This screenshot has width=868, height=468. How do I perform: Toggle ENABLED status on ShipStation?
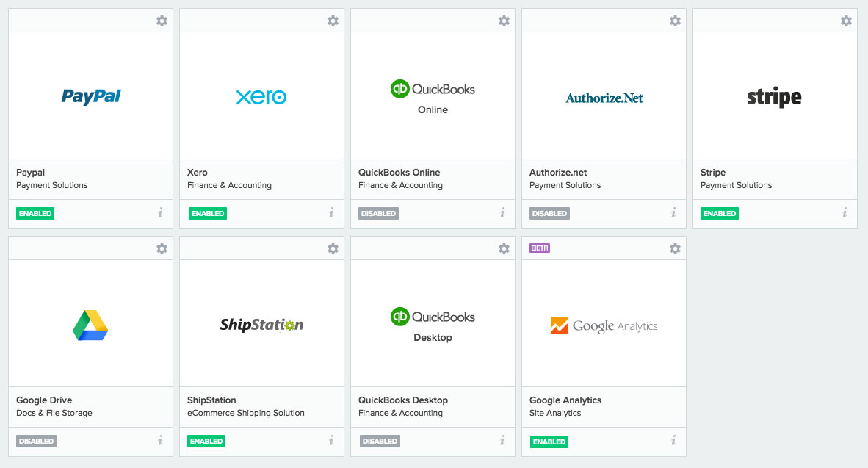(206, 442)
